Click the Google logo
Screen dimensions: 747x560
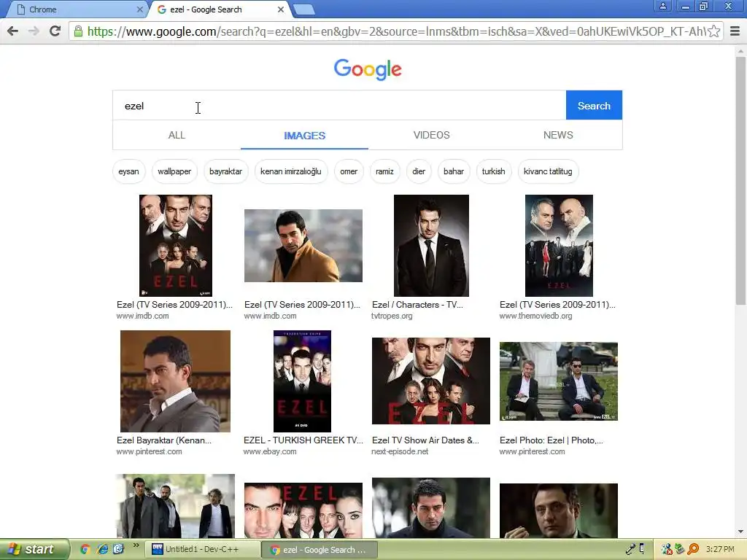[368, 69]
